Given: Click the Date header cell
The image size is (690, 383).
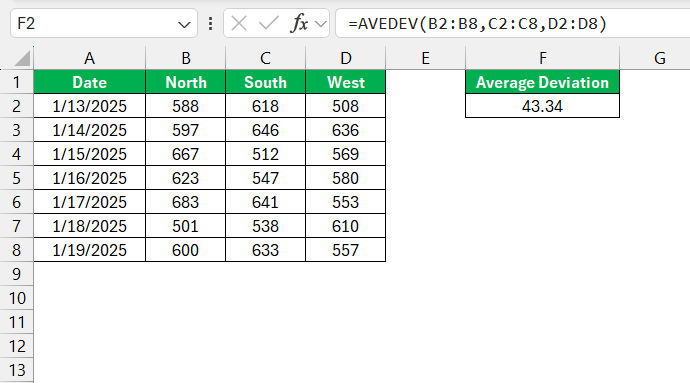Looking at the screenshot, I should click(x=89, y=82).
